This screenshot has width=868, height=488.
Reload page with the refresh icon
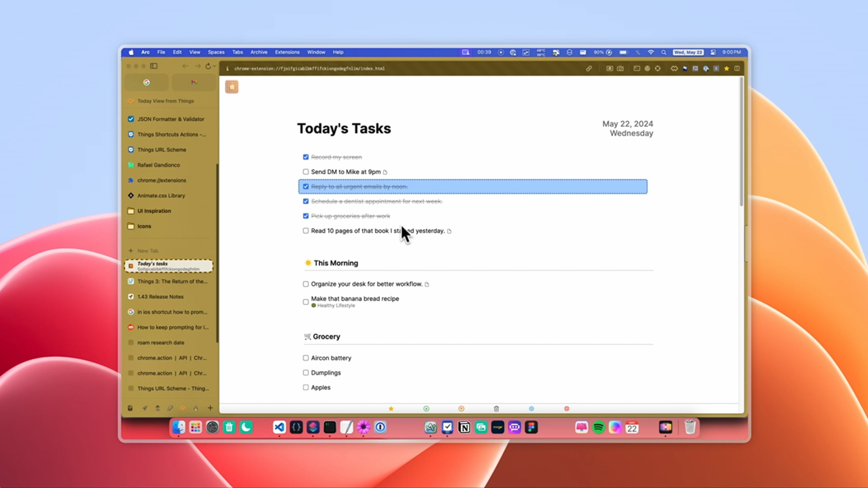point(208,66)
